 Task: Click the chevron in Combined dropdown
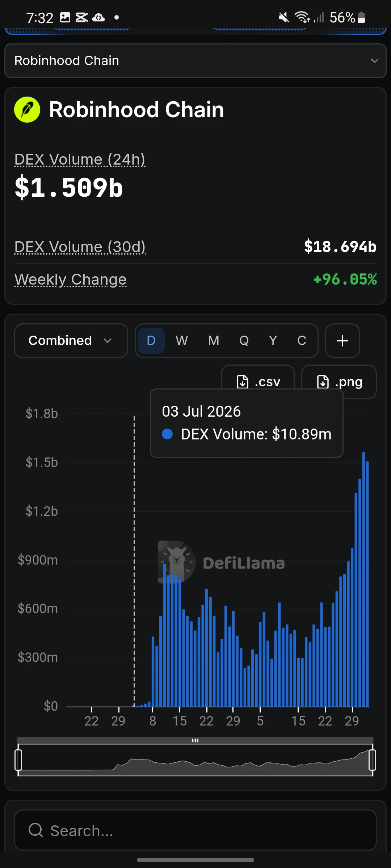[108, 341]
